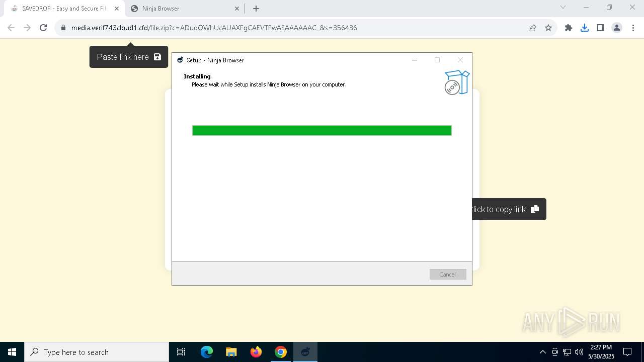Image resolution: width=644 pixels, height=362 pixels.
Task: Go forward to next page
Action: click(27, 28)
